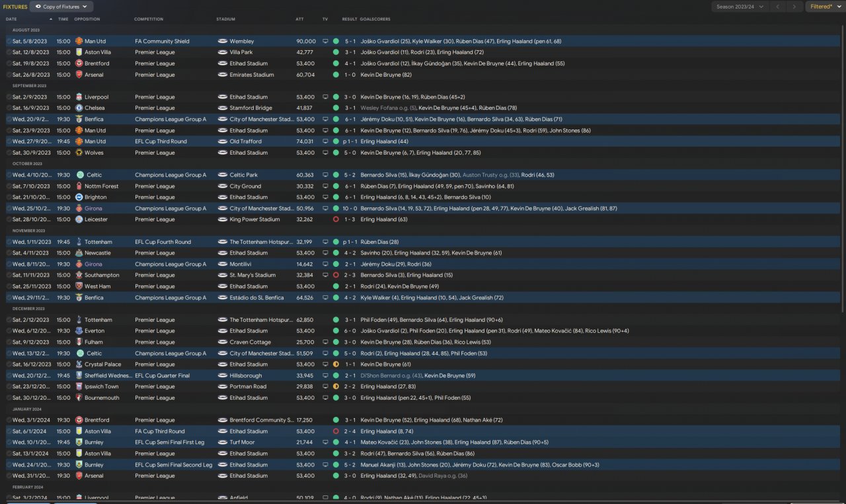Click the TV icon in the Wembley row

[325, 41]
